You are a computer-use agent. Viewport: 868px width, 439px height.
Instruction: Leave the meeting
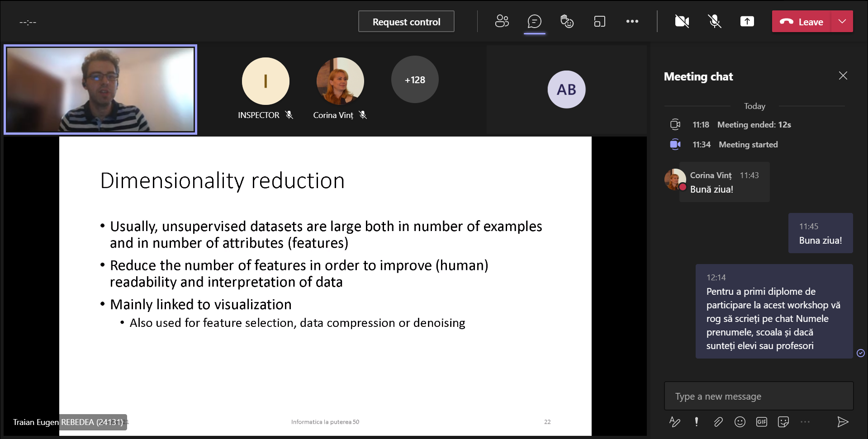(x=802, y=22)
